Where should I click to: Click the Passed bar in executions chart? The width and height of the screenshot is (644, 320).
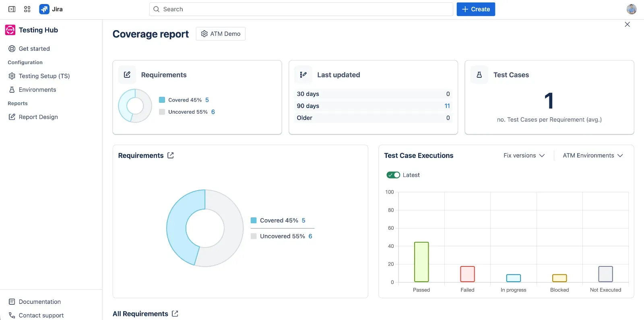[x=421, y=262]
